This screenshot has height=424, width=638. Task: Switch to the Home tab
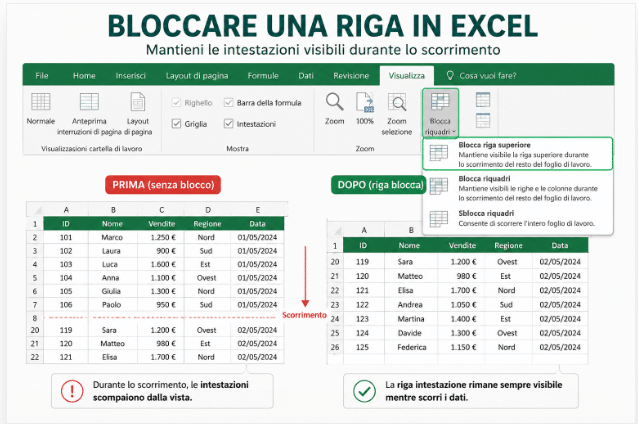click(x=84, y=76)
